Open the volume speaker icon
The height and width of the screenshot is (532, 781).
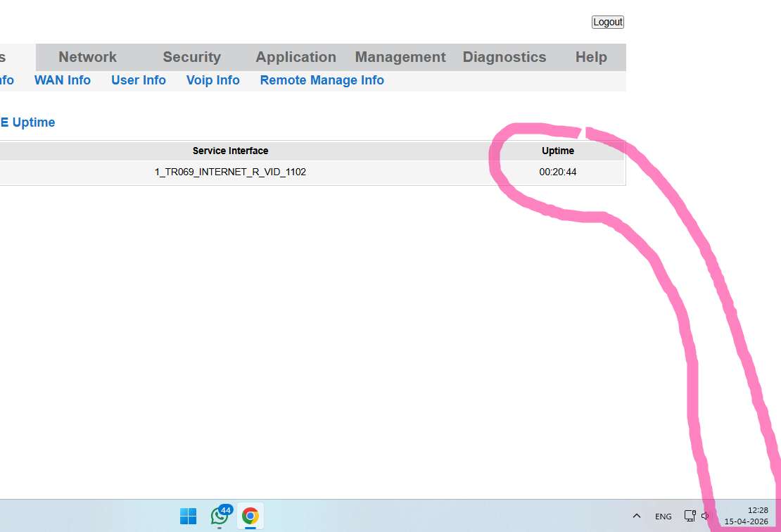point(705,516)
